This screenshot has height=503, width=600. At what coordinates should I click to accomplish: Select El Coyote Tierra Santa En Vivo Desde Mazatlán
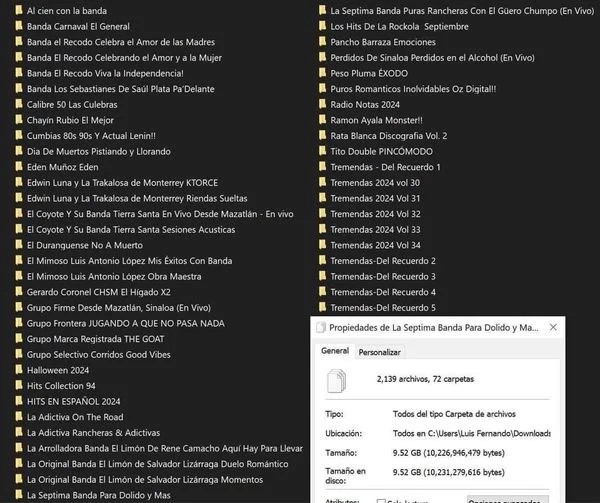pyautogui.click(x=160, y=214)
